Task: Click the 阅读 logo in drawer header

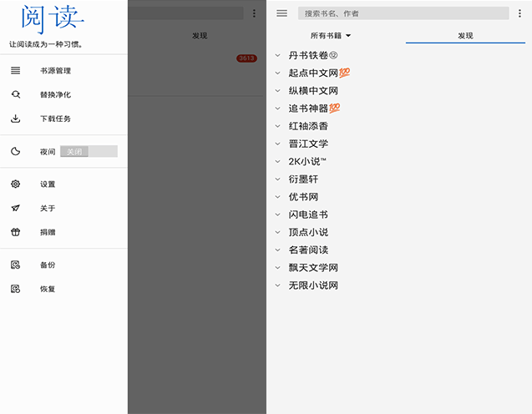Action: click(52, 19)
